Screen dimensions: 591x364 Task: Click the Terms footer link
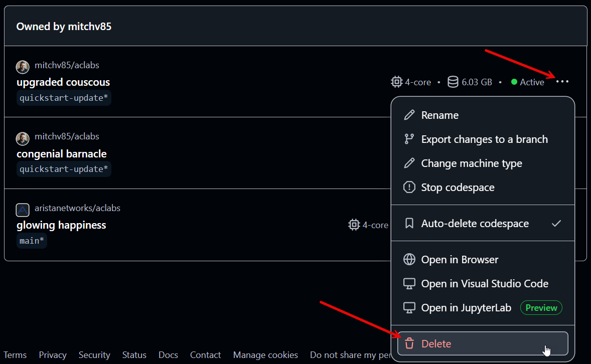(x=15, y=355)
